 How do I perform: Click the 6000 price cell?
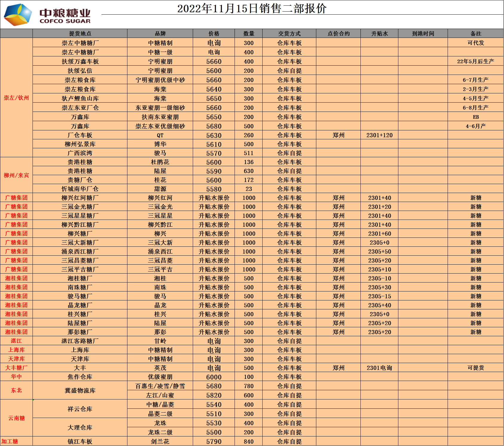[214, 377]
